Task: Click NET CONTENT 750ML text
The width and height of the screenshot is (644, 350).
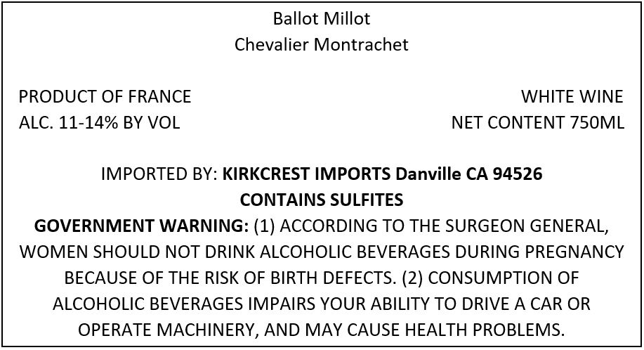Action: point(538,122)
